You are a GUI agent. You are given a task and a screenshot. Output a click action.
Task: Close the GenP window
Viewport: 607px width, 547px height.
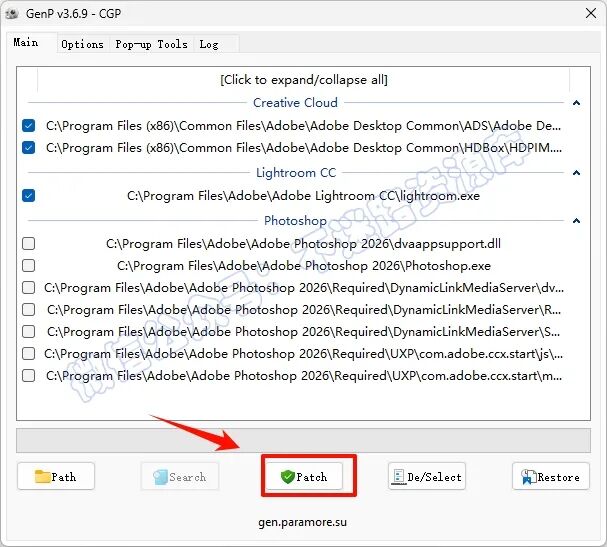(591, 13)
